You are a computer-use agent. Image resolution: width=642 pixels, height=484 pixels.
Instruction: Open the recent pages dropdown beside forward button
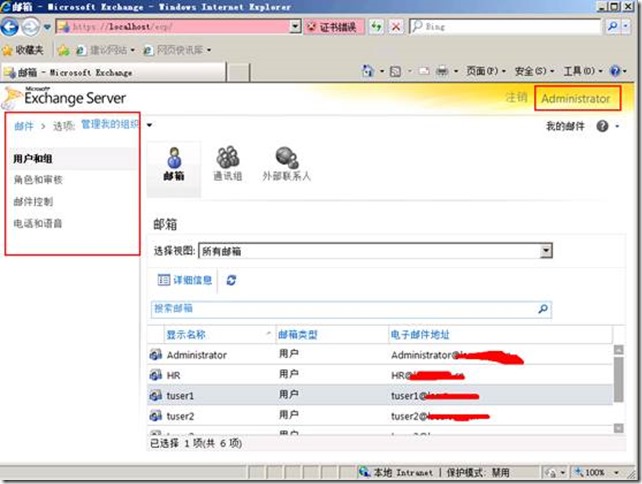47,27
